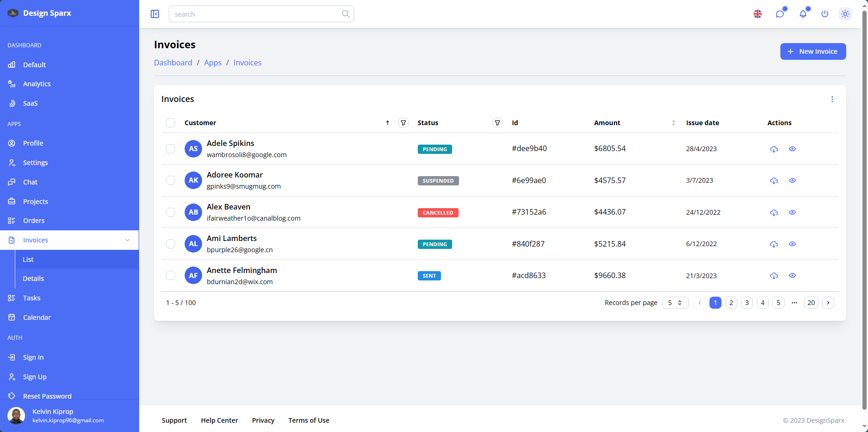Viewport: 868px width, 432px height.
Task: Open notifications via the bell icon
Action: coord(803,14)
